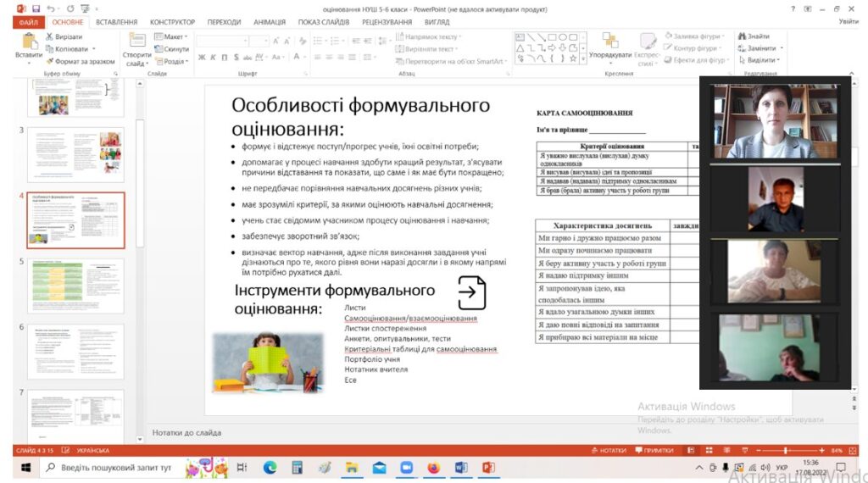Click the Save icon in quick access toolbar
The height and width of the screenshot is (483, 868).
pos(36,8)
